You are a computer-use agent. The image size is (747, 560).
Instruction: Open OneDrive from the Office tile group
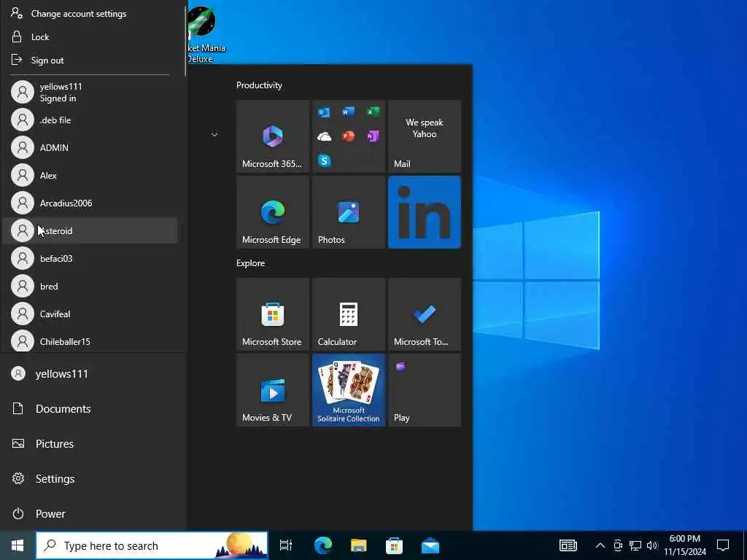pyautogui.click(x=324, y=136)
